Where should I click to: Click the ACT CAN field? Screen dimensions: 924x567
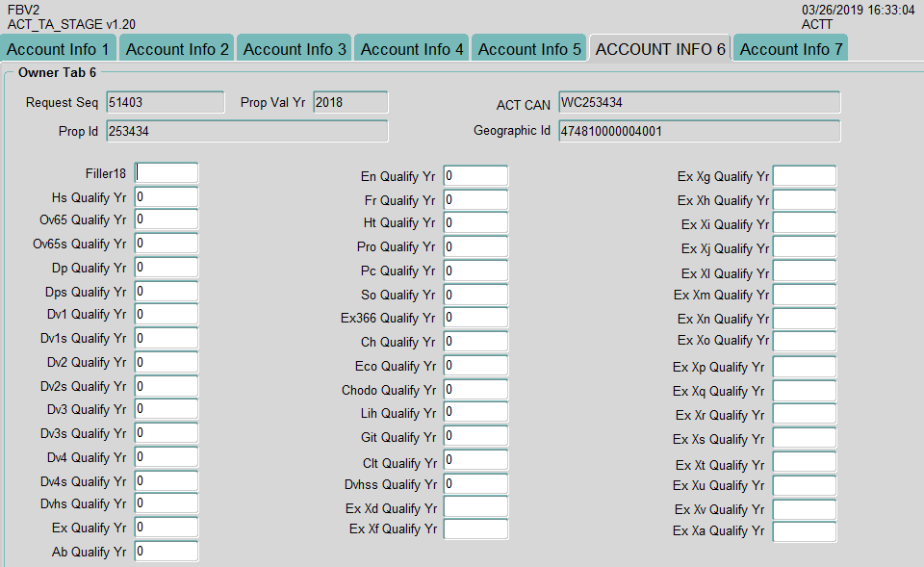[x=699, y=103]
